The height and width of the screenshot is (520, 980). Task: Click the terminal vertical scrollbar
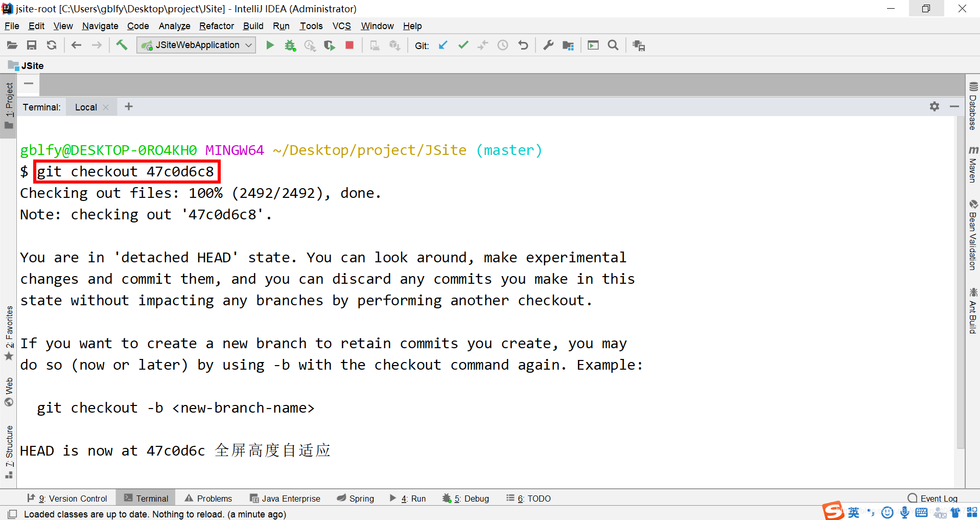(x=960, y=282)
